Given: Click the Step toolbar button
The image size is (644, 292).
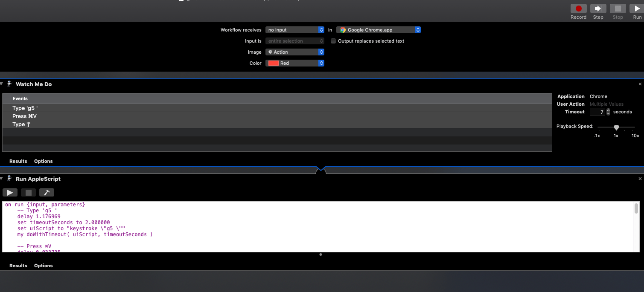Looking at the screenshot, I should [598, 9].
